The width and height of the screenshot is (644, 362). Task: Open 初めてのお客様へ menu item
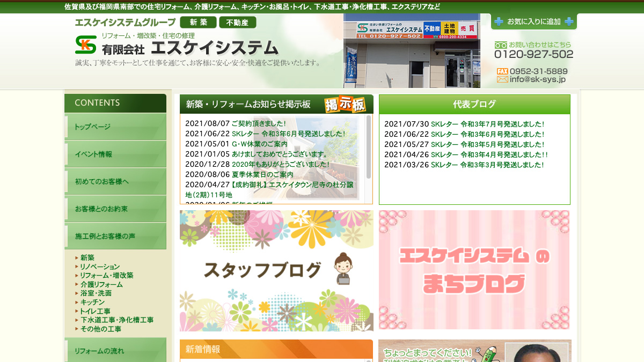pyautogui.click(x=115, y=182)
